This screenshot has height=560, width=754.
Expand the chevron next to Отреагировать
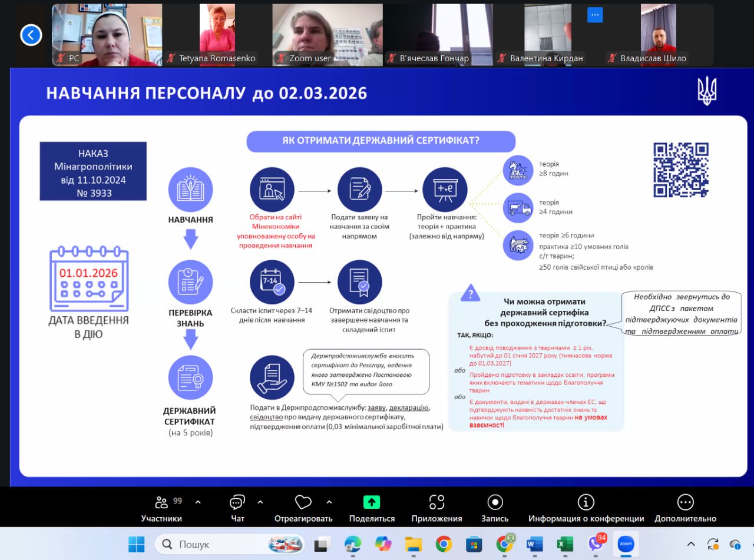click(x=329, y=502)
